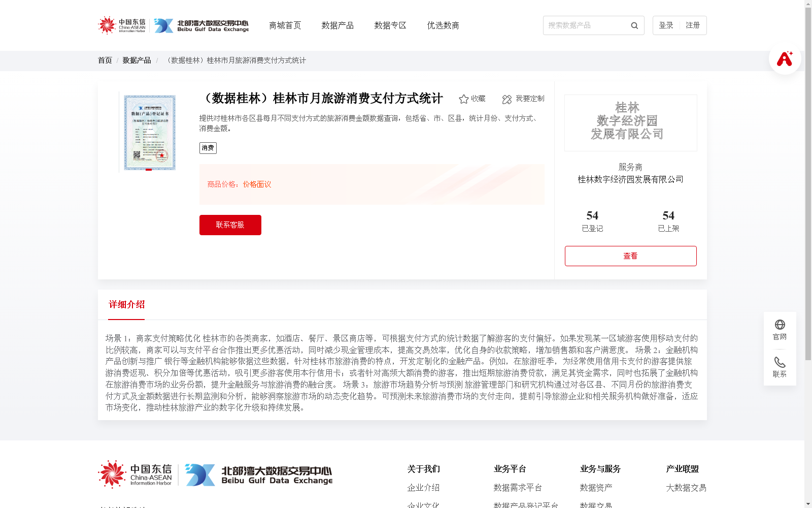Click the star favorite (收藏) icon
The height and width of the screenshot is (508, 812).
click(x=463, y=99)
